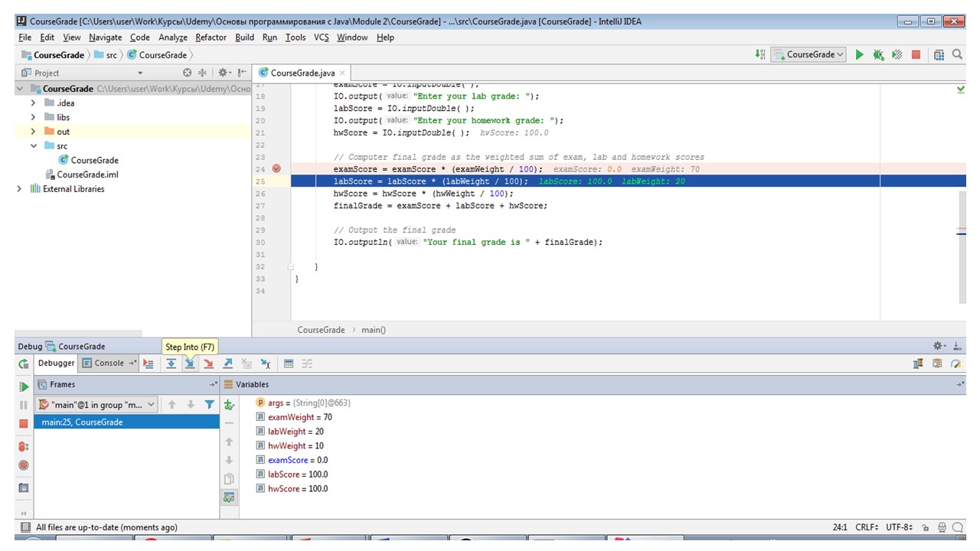Stop debugging with red square in Debug sidebar
Image resolution: width=980 pixels, height=551 pixels.
tap(24, 424)
